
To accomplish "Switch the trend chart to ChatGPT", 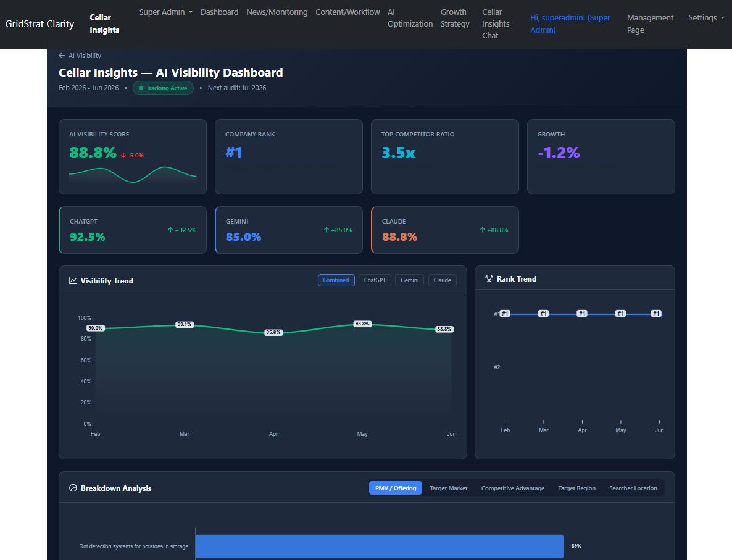I will coord(375,280).
